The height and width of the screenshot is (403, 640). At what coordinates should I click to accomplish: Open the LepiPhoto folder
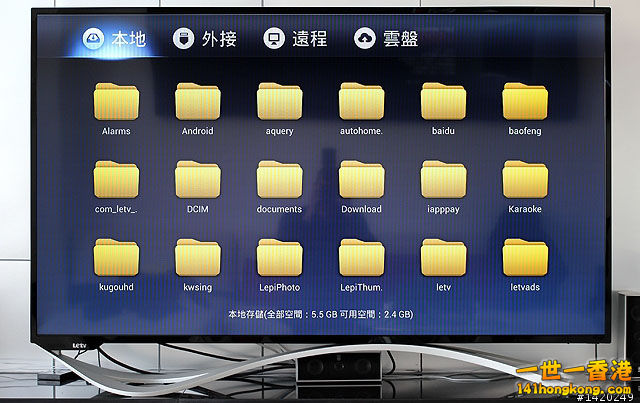pos(280,257)
